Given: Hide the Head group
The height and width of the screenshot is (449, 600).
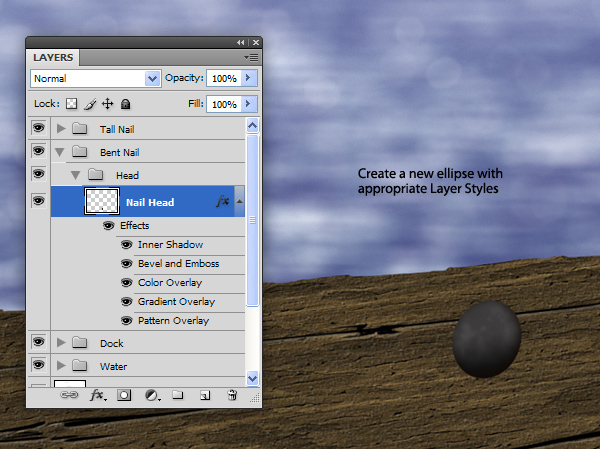Looking at the screenshot, I should pyautogui.click(x=38, y=173).
